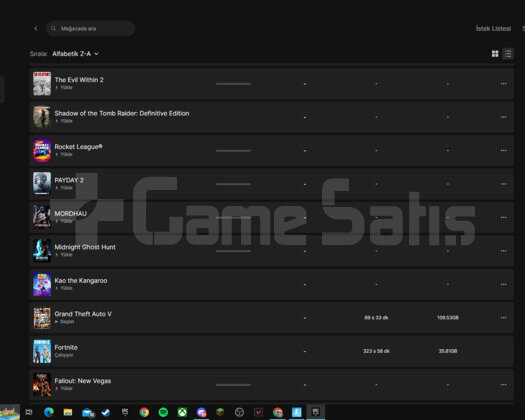This screenshot has height=420, width=525.
Task: Click Fortnite playtime '323 s 58 dk'
Action: tap(376, 351)
